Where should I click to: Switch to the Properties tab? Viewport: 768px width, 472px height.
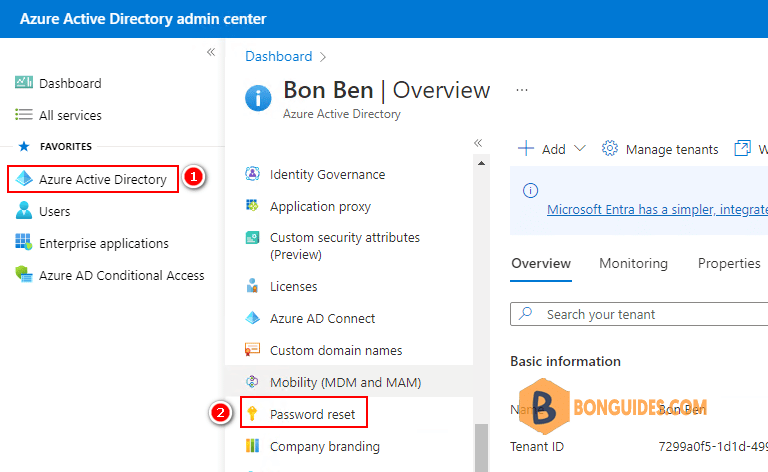[x=729, y=263]
